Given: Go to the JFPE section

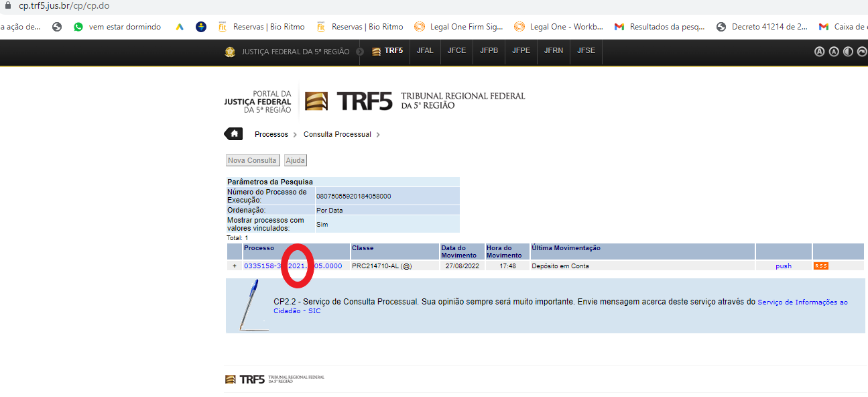Looking at the screenshot, I should coord(521,51).
